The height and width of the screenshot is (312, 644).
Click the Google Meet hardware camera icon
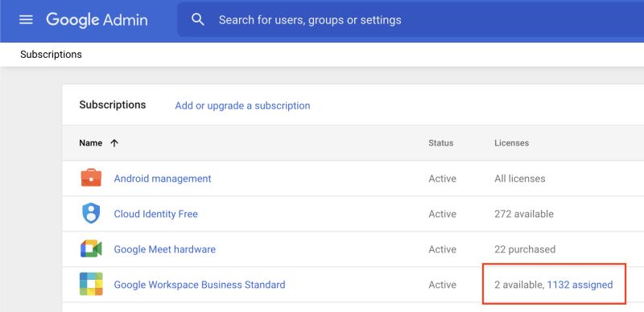pos(91,248)
